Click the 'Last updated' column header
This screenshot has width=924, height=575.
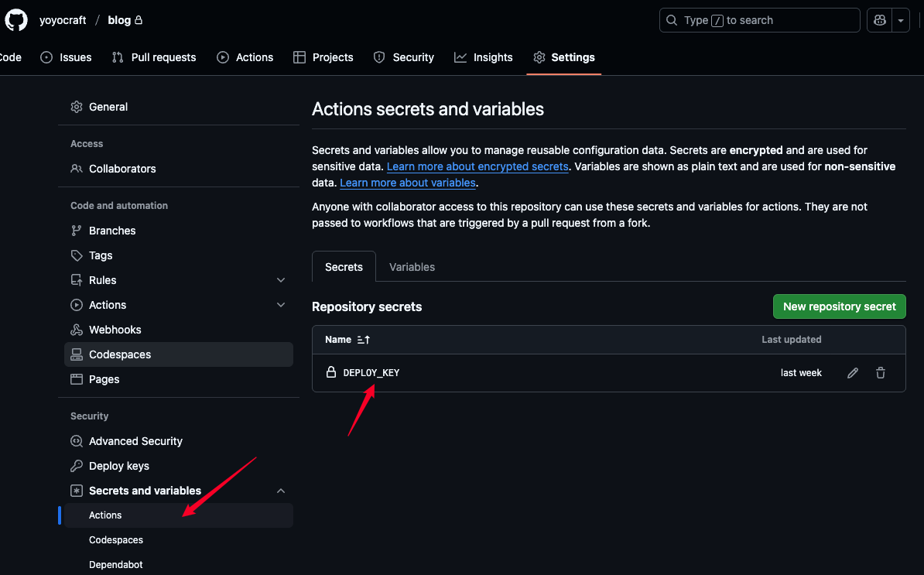(x=792, y=339)
